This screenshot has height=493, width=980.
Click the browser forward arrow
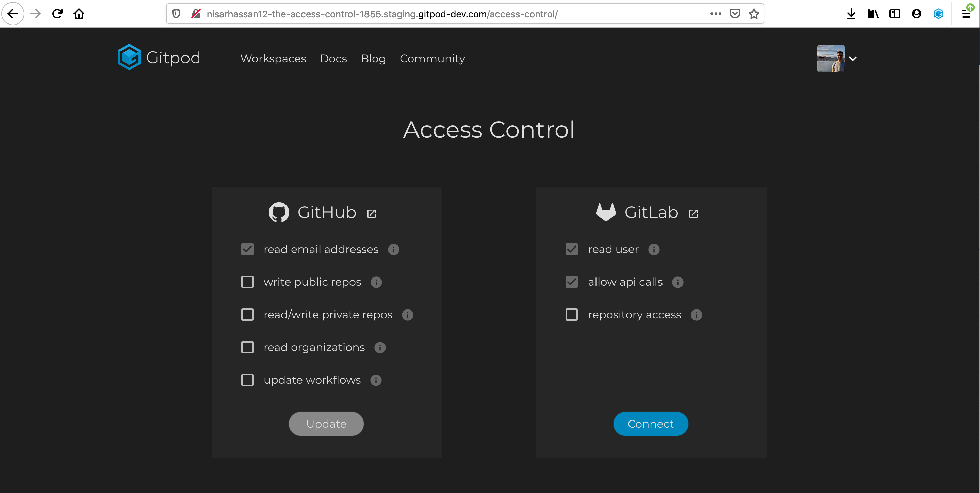point(35,14)
